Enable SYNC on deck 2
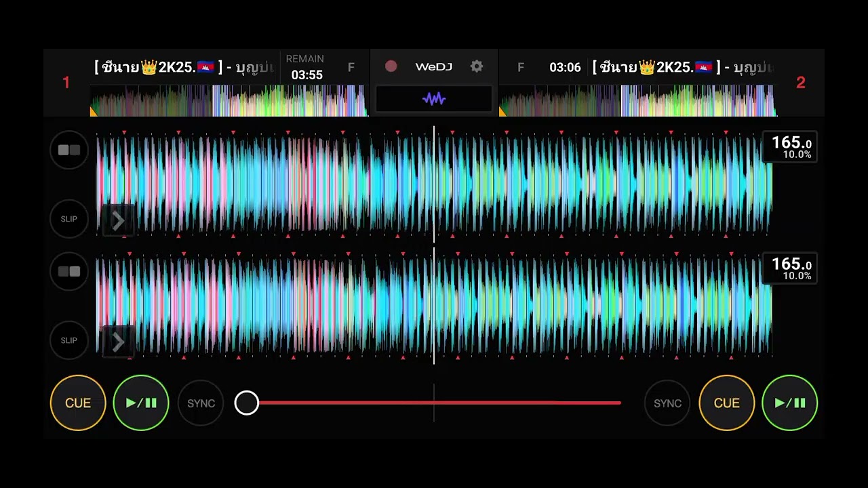 coord(667,403)
